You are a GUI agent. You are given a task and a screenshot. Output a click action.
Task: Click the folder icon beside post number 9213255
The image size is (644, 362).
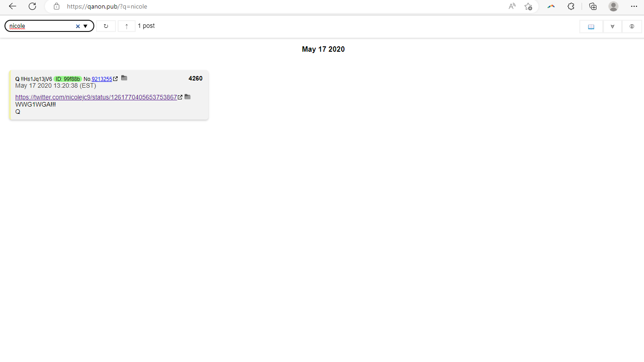124,78
